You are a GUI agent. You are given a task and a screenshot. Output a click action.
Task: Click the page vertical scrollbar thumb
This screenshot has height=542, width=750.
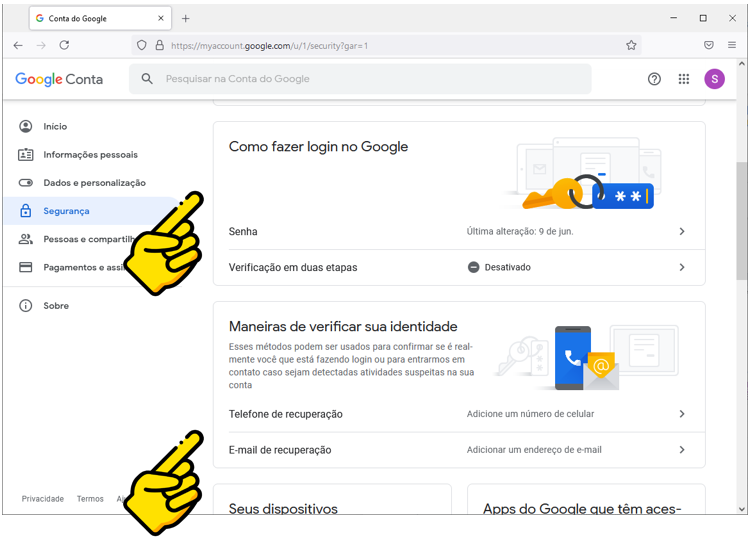741,221
